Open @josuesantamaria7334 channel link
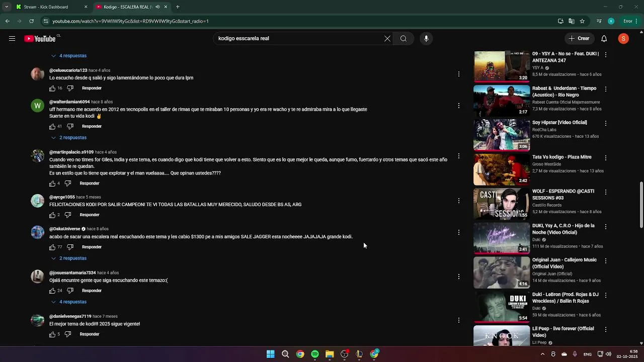The image size is (644, 362). (72, 273)
